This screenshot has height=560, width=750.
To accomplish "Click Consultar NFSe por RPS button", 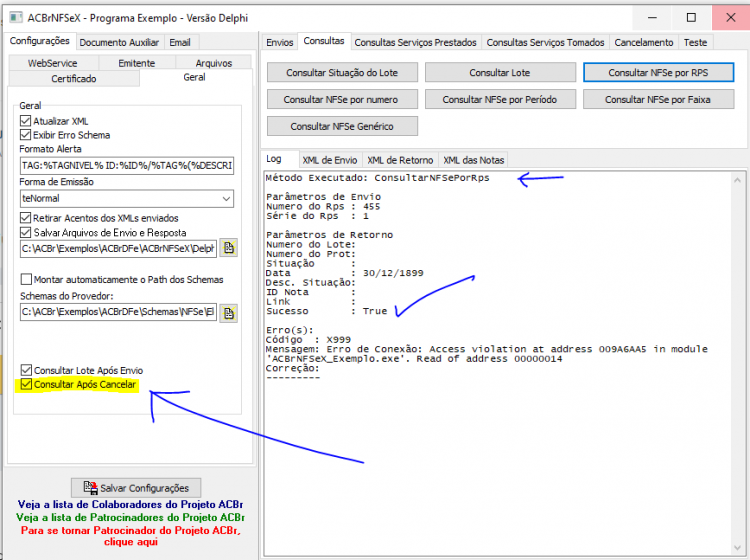I will click(658, 73).
